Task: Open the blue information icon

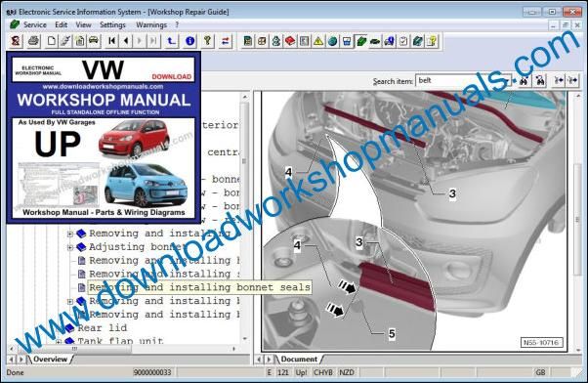Action: pyautogui.click(x=189, y=41)
